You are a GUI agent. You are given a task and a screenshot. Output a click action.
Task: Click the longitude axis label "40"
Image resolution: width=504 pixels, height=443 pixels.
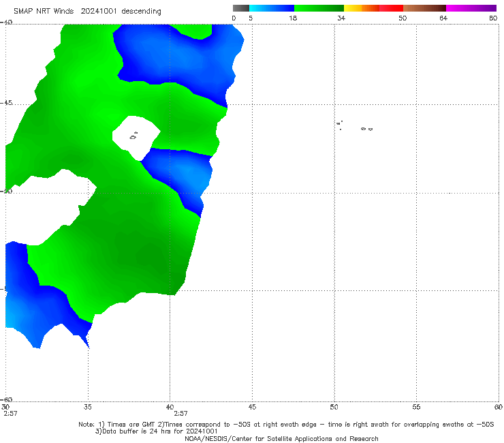tap(170, 407)
